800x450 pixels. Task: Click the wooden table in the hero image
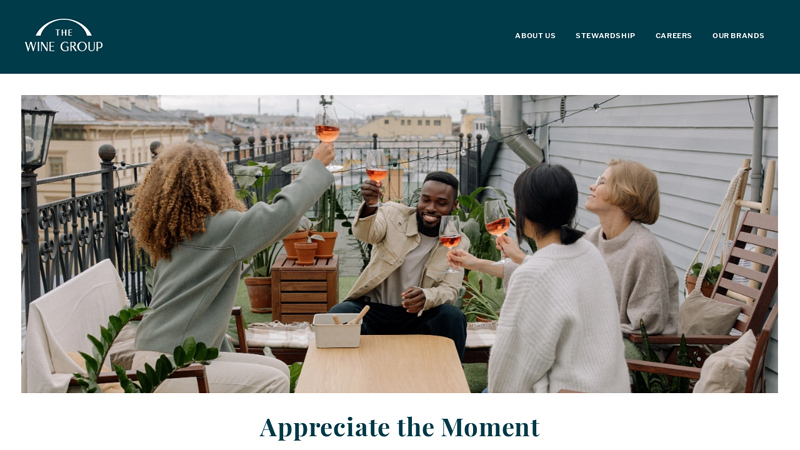[383, 363]
